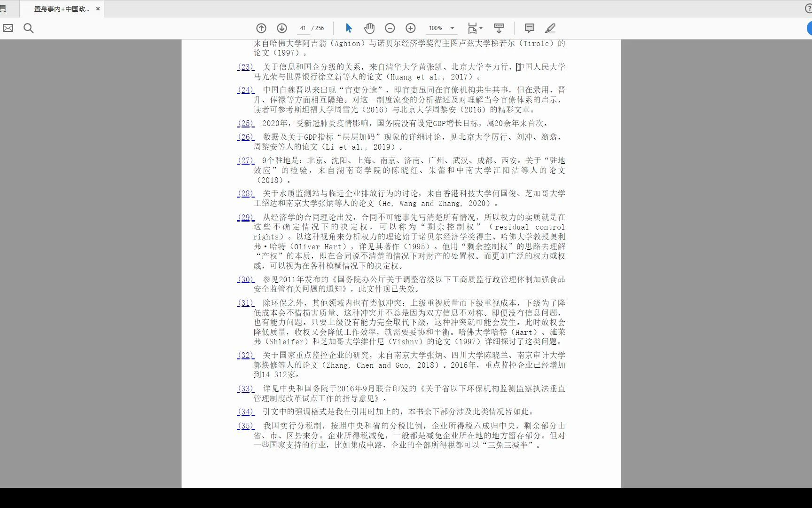
Task: Click the text 'Li et al., 2019'
Action: (360, 147)
